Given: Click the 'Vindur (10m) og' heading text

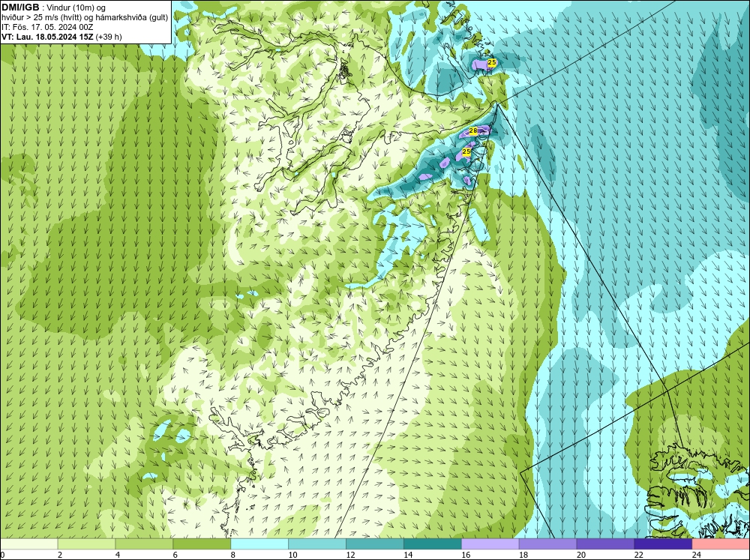Looking at the screenshot, I should coord(76,7).
